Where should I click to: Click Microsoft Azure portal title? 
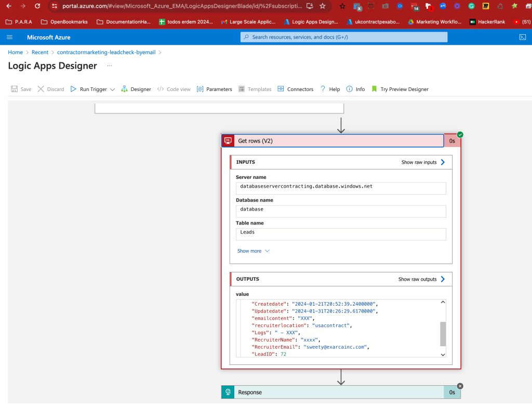click(48, 37)
